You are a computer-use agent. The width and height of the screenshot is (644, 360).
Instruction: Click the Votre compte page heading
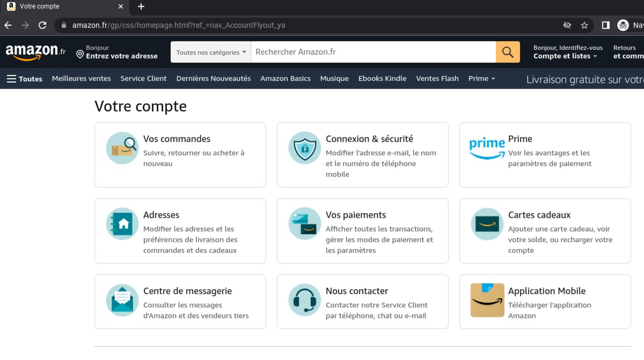pos(141,106)
